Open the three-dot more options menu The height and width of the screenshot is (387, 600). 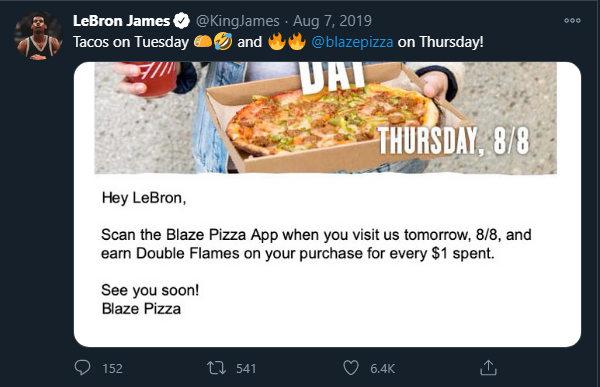572,21
